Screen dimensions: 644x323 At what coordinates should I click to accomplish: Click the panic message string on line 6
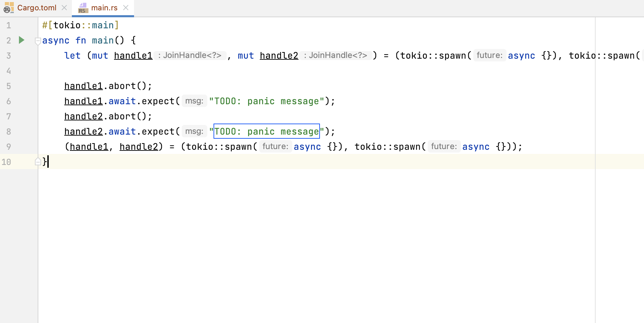267,101
